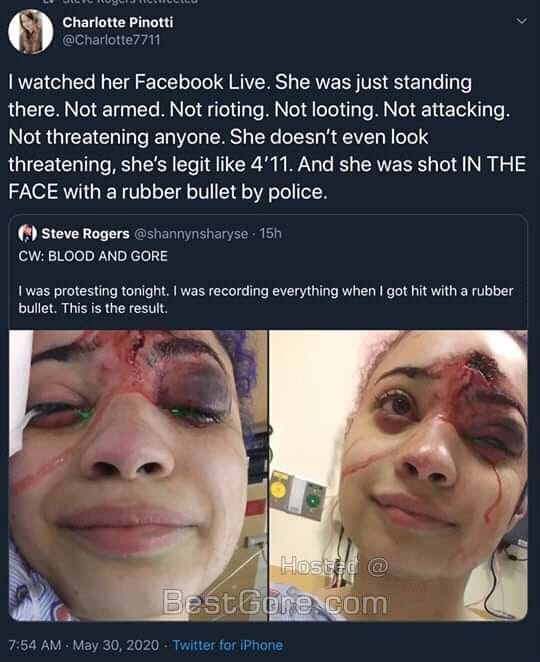Open quoted tweet text about protesting tonight
540x662 pixels.
(266, 299)
